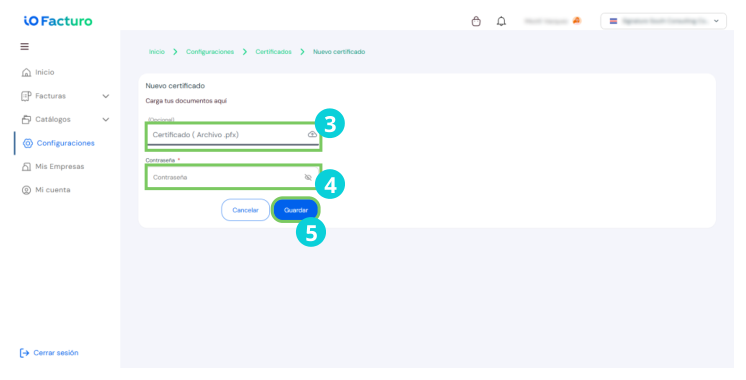Open the company selector dropdown

pos(663,21)
